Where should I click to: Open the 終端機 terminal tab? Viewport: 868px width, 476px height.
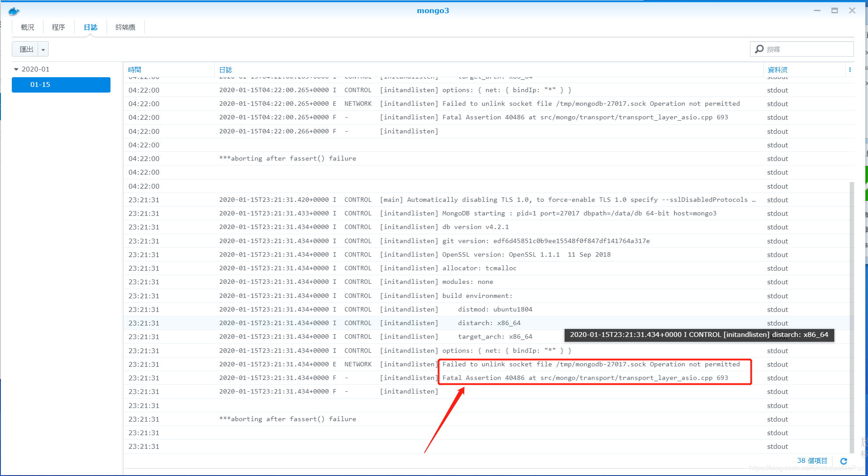[x=125, y=27]
